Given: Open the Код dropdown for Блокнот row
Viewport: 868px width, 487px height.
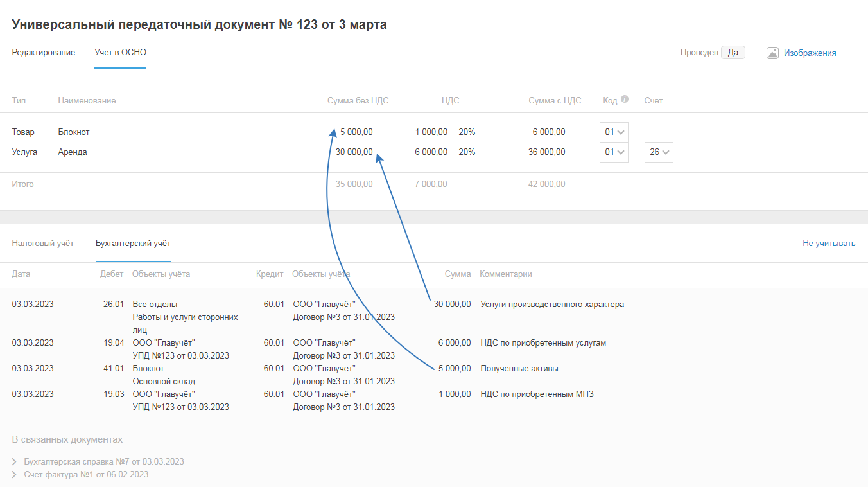Looking at the screenshot, I should click(x=614, y=132).
